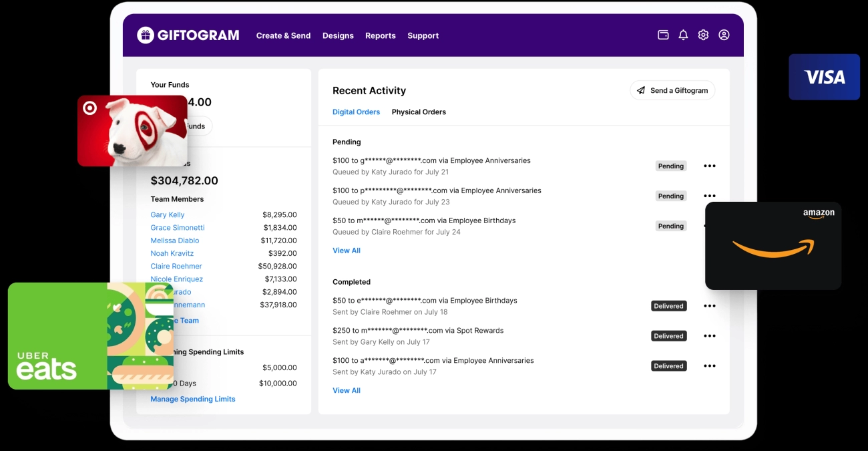
Task: Click the Send a Giftogram button
Action: tap(672, 90)
